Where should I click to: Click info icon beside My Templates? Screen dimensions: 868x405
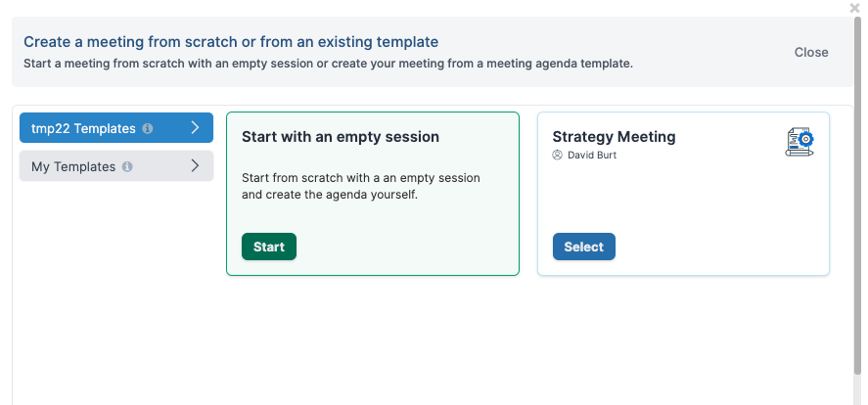point(127,166)
